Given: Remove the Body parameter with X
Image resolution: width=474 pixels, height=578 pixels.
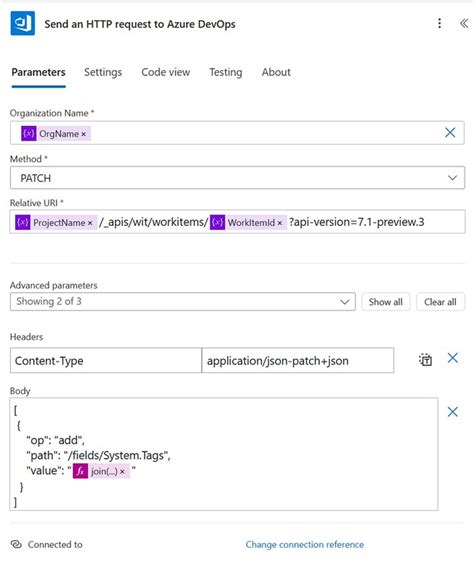Looking at the screenshot, I should coord(453,412).
